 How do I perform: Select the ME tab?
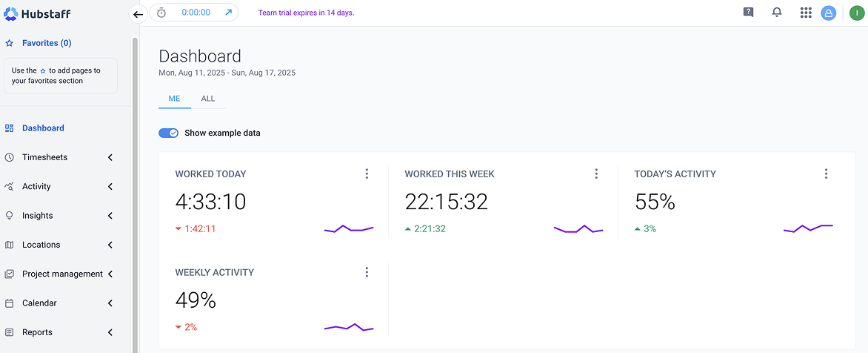175,99
